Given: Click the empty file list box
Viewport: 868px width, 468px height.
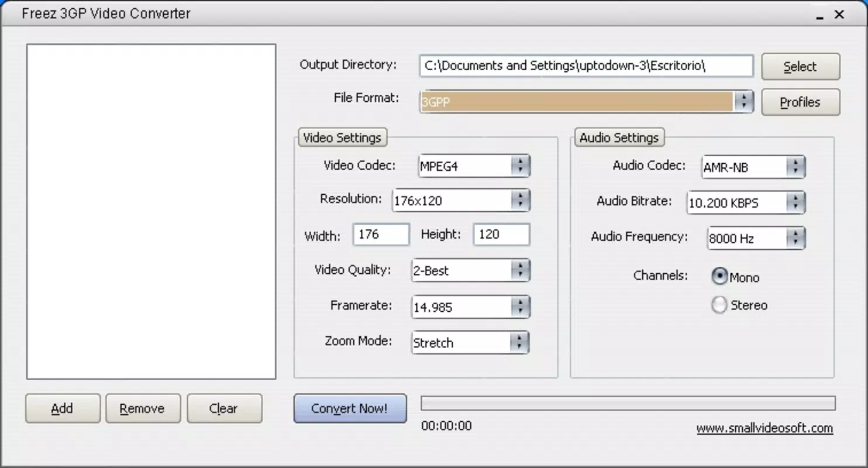Looking at the screenshot, I should [x=151, y=212].
